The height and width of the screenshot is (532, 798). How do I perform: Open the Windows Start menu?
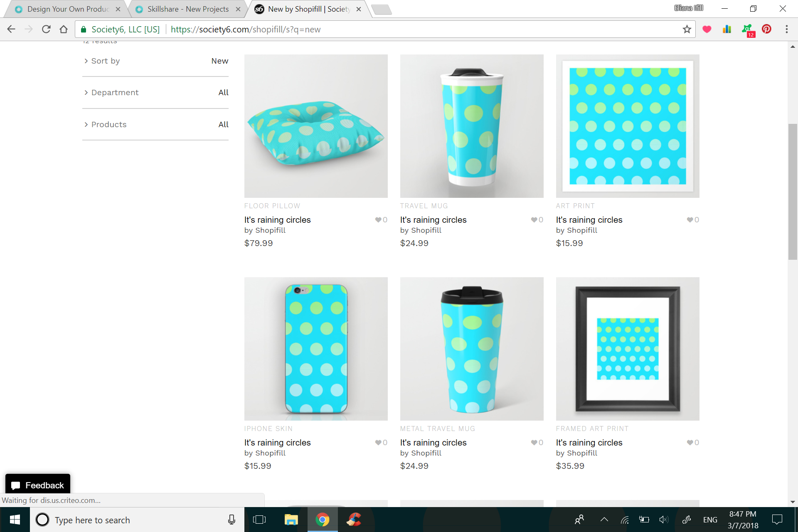pyautogui.click(x=15, y=520)
